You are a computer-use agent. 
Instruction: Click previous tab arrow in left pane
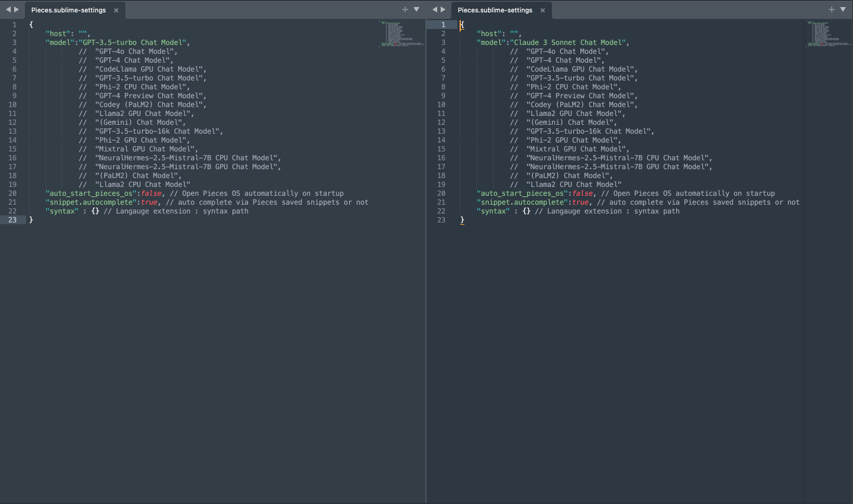pos(8,9)
